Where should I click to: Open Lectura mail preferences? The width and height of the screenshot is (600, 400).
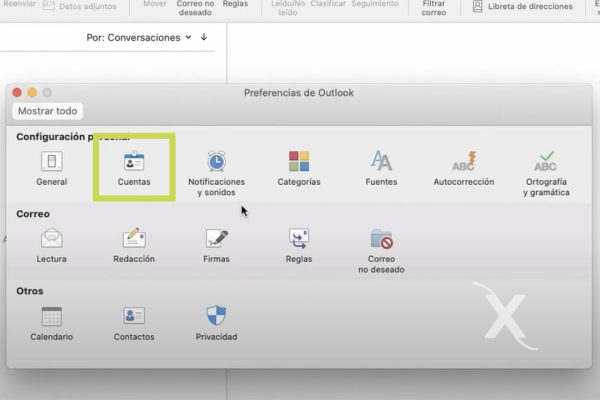tap(52, 246)
